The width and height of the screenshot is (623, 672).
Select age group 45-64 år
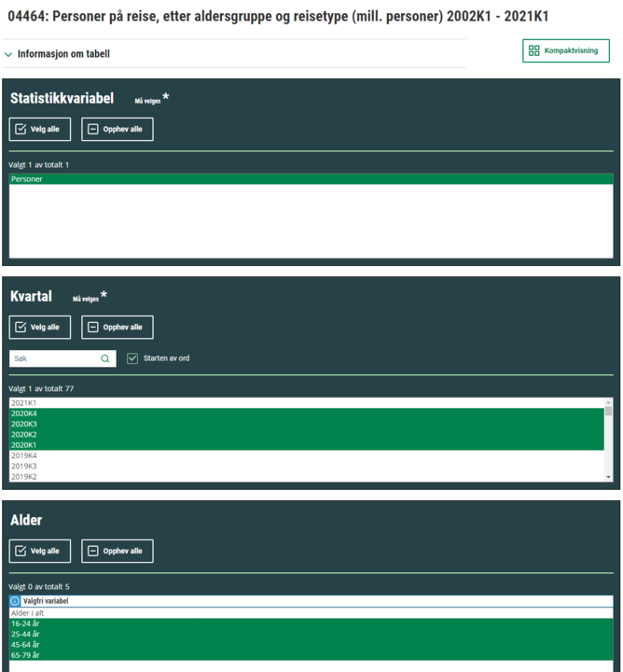[x=311, y=645]
